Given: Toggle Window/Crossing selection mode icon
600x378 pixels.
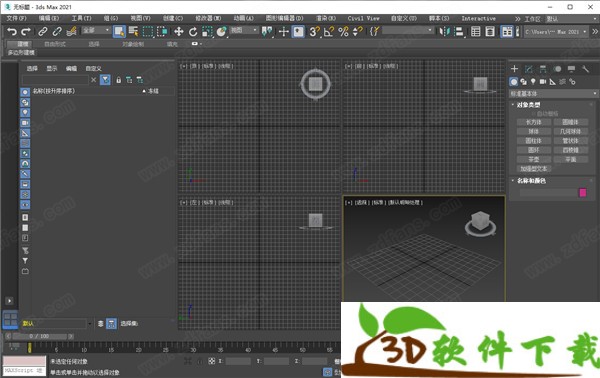Looking at the screenshot, I should pos(162,31).
